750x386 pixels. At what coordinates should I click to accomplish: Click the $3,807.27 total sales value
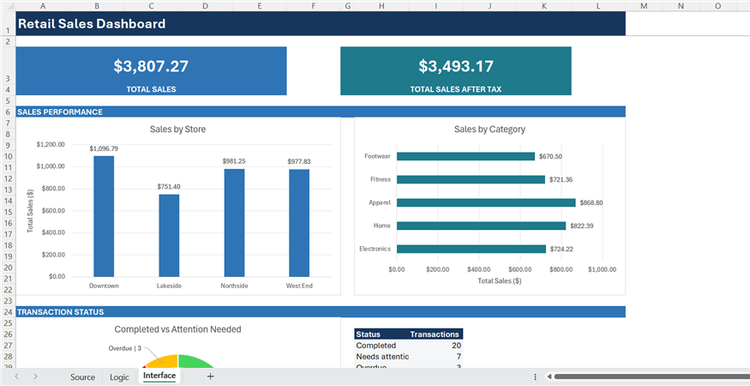(151, 66)
